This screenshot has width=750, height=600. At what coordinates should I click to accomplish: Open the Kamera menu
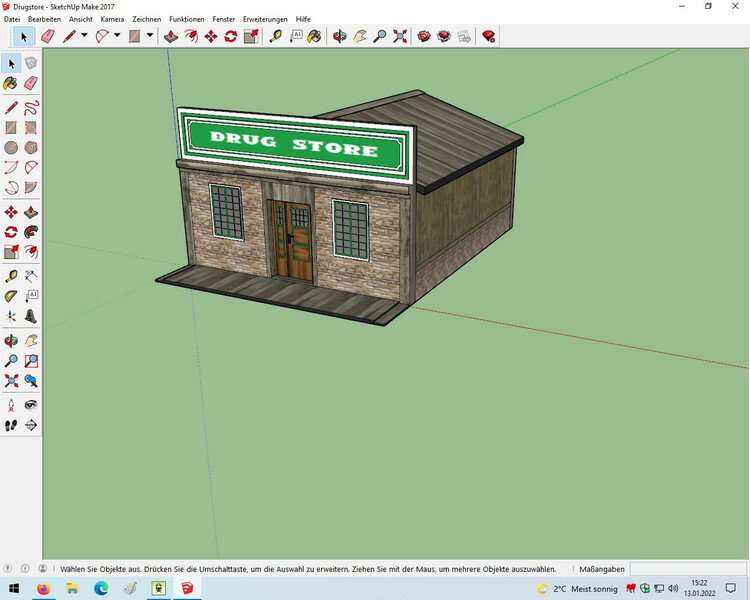point(112,19)
